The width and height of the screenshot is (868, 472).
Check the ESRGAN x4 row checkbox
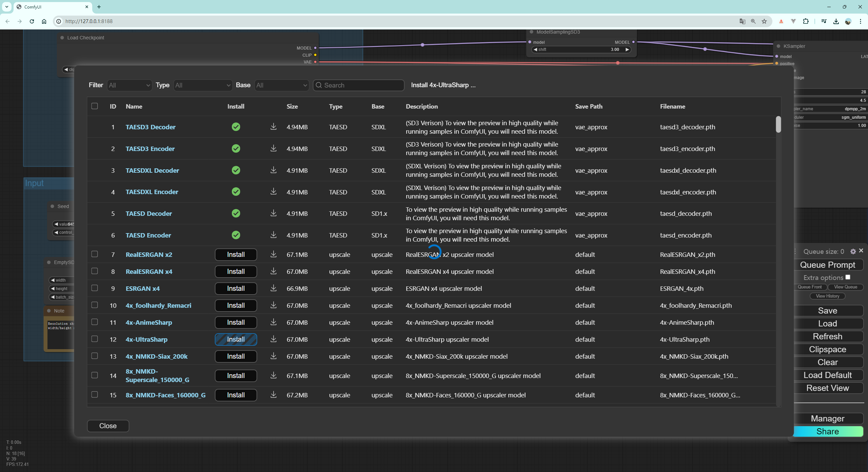(x=95, y=288)
